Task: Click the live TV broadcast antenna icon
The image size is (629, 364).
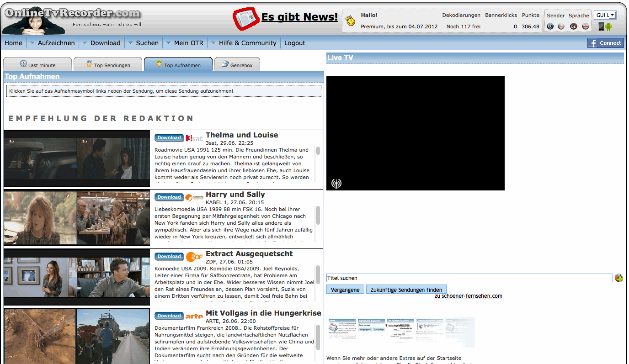Action: (x=336, y=184)
